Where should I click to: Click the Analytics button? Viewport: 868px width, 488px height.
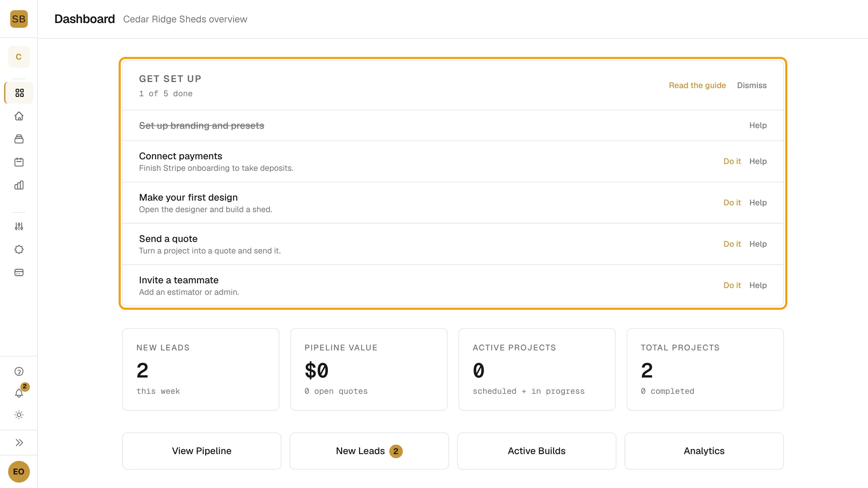[x=704, y=451]
